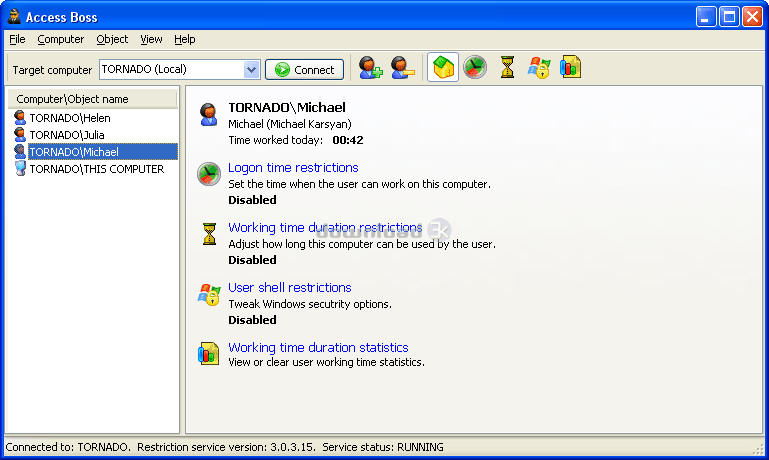This screenshot has width=769, height=460.
Task: Open Working time duration restrictions link
Action: pyautogui.click(x=325, y=228)
